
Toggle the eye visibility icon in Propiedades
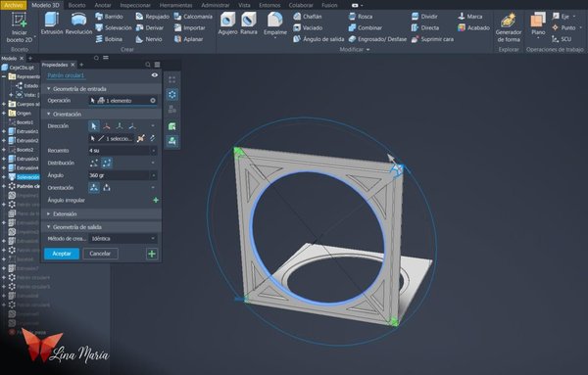[155, 75]
